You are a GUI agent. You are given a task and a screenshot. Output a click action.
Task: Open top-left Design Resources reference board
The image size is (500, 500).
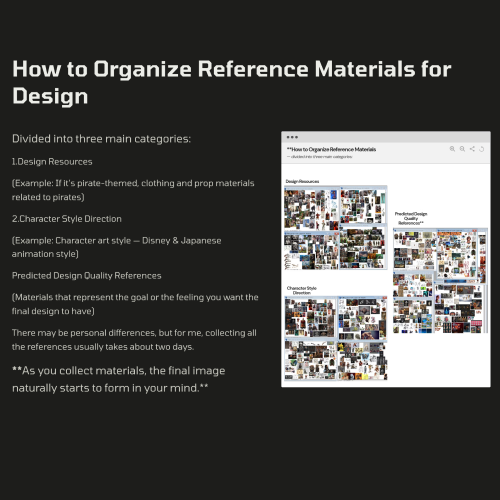coord(311,209)
